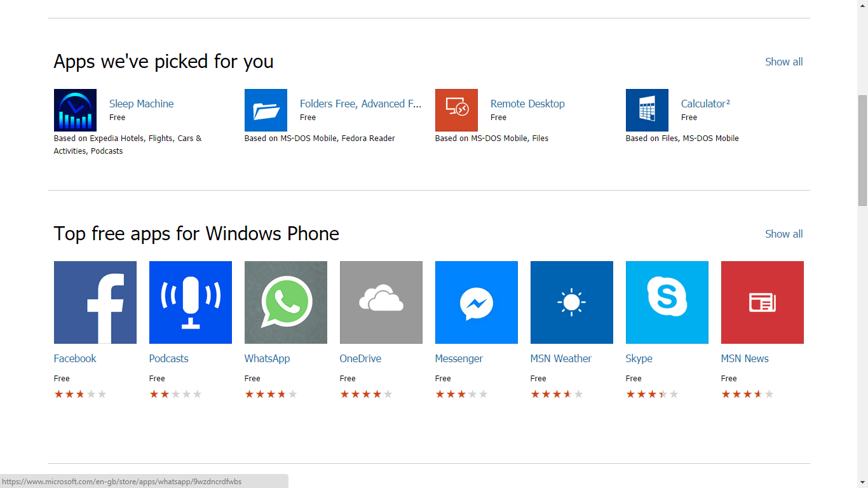Click the OneDrive star rating
Viewport: 868px width, 488px height.
pos(366,394)
